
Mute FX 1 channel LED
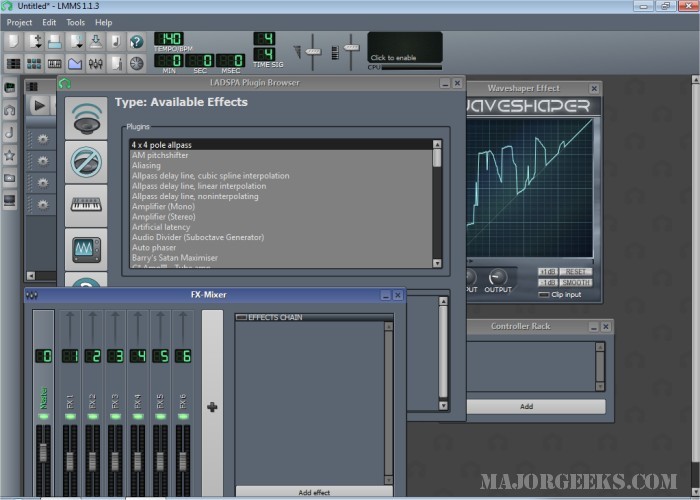pyautogui.click(x=70, y=417)
